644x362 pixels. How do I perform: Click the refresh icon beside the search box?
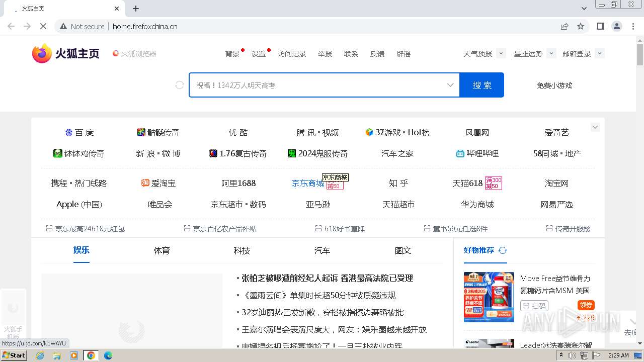pyautogui.click(x=180, y=85)
